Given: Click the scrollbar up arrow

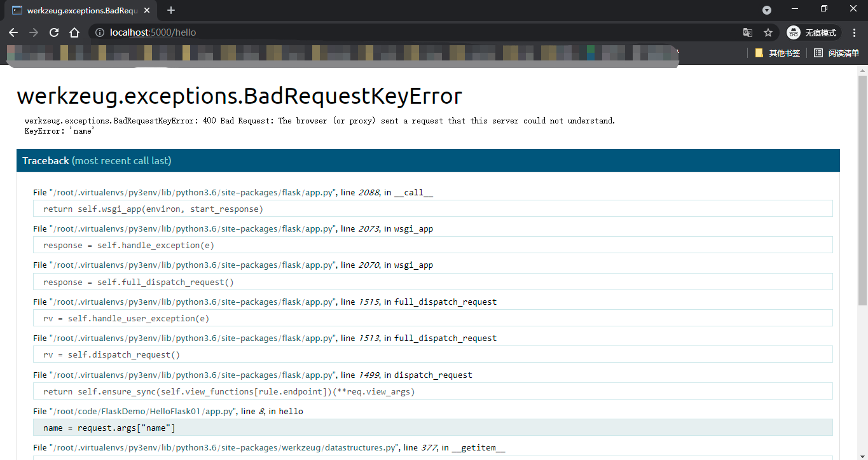Looking at the screenshot, I should [863, 69].
